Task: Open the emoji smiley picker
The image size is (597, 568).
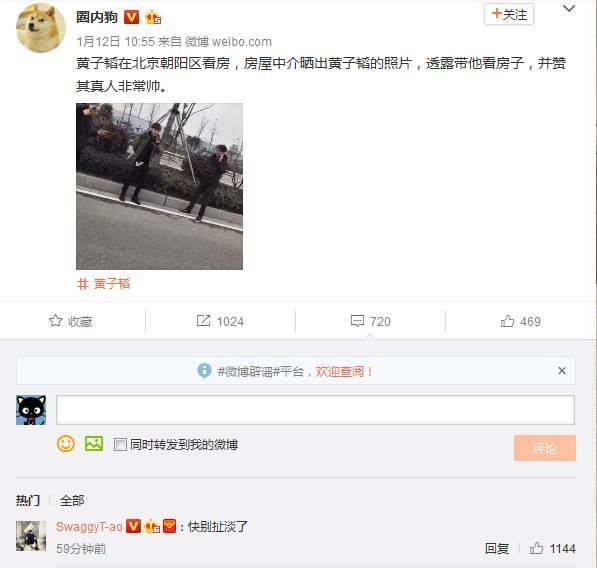Action: point(66,444)
